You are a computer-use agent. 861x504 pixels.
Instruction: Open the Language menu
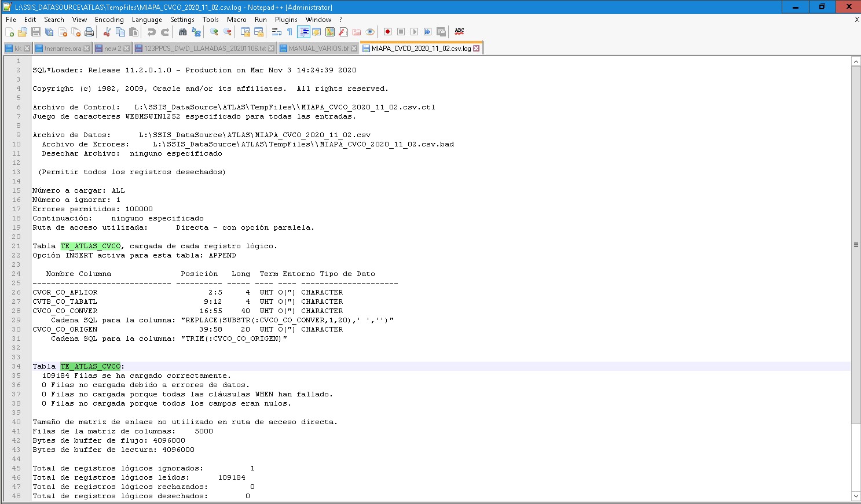[147, 19]
